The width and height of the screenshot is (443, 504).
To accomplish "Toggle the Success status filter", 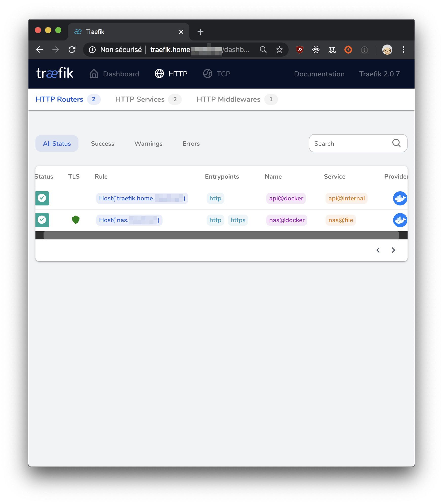I will point(102,143).
